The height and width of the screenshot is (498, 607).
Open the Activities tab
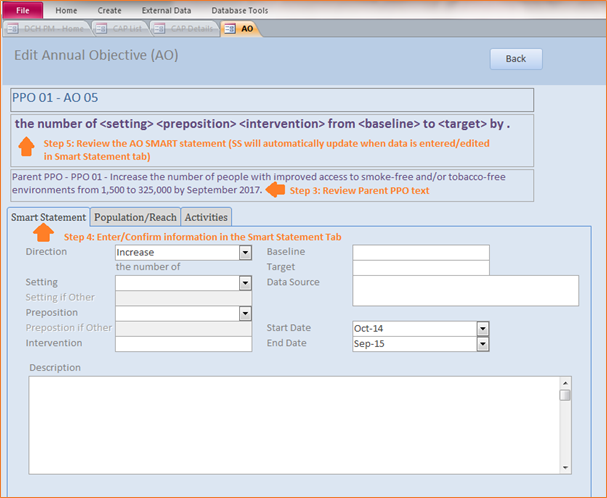[x=206, y=217]
